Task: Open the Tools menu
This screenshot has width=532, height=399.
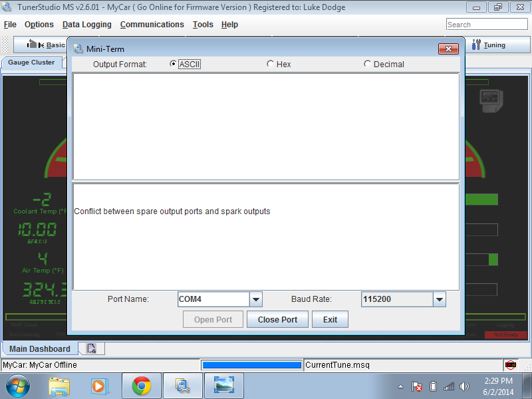Action: [203, 25]
